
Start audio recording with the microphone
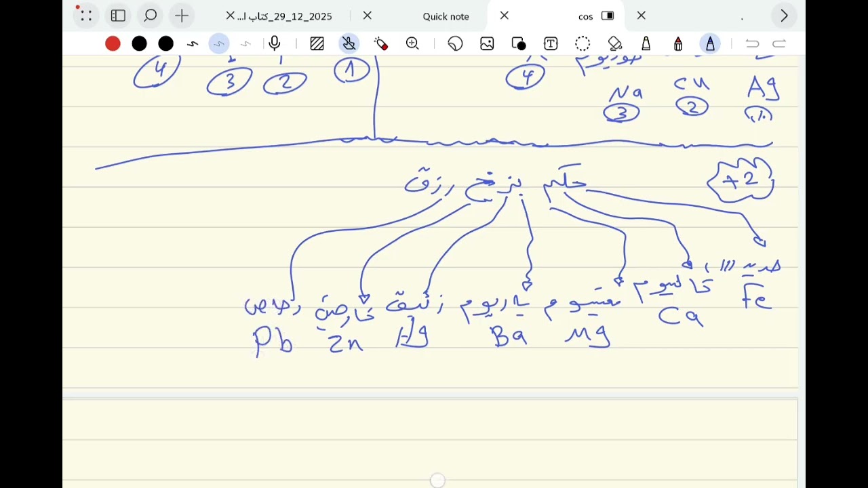275,44
